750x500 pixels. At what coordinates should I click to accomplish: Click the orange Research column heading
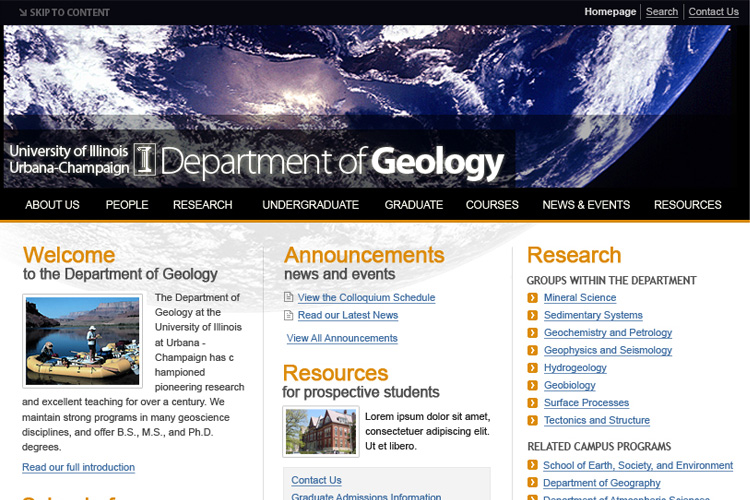pos(574,255)
